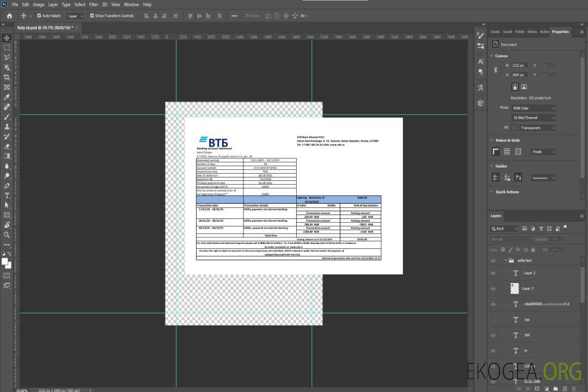The image size is (588, 392).
Task: Select the Path Selection tool
Action: 7,205
